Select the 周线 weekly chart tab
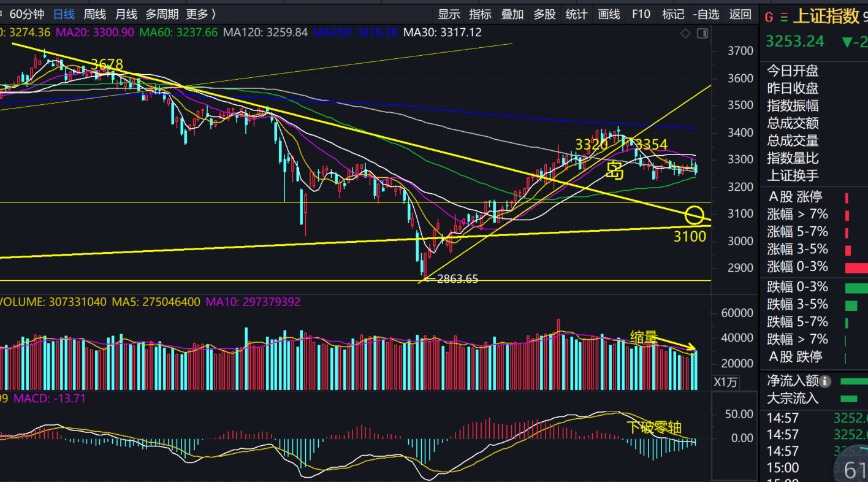Image resolution: width=868 pixels, height=482 pixels. 94,14
